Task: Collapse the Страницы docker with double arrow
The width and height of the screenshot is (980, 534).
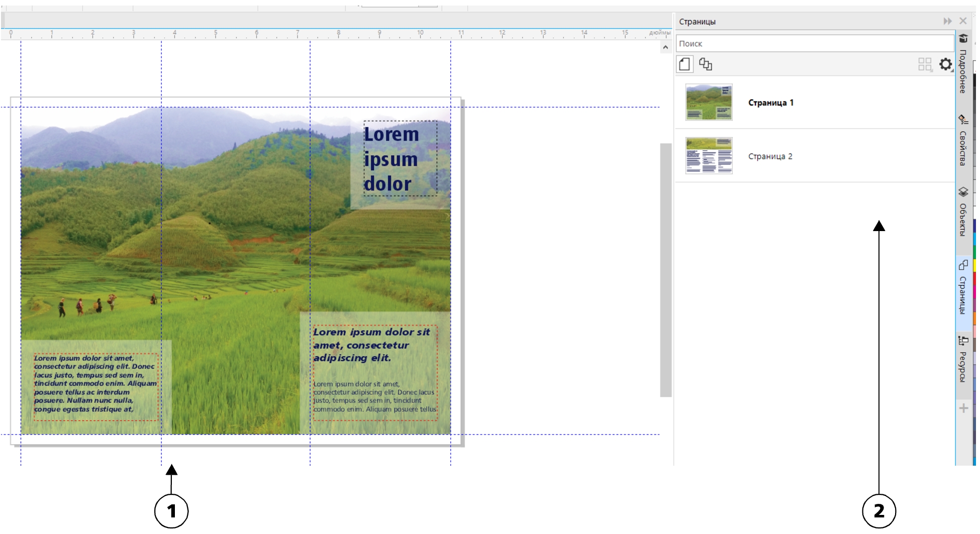Action: [947, 21]
